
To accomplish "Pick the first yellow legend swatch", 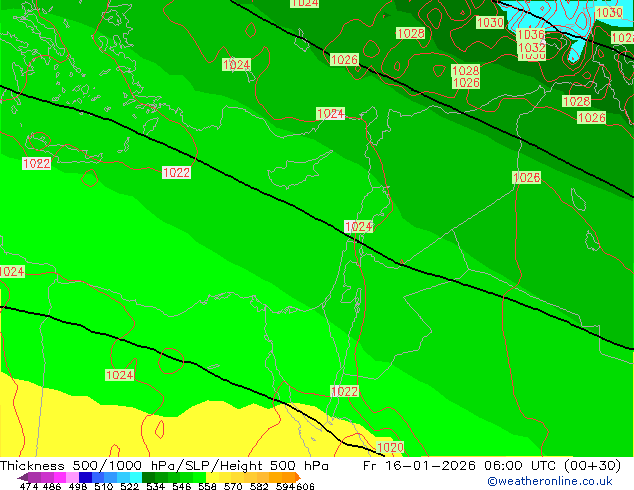I will pyautogui.click(x=212, y=477).
